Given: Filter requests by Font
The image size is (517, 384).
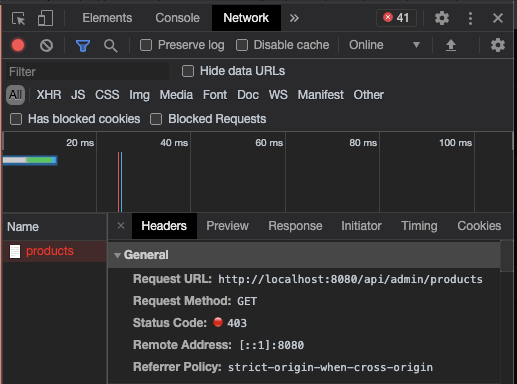Looking at the screenshot, I should coord(215,95).
